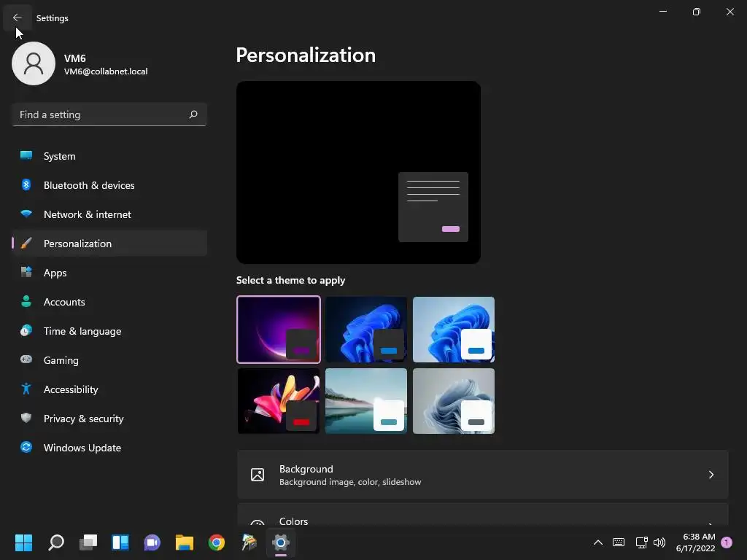Apply the gray flow light theme
This screenshot has height=560, width=747.
click(x=454, y=401)
